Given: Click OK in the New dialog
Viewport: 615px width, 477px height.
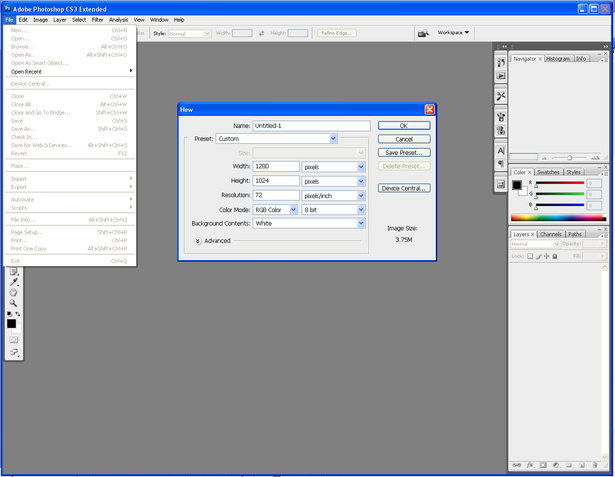Looking at the screenshot, I should pos(404,126).
